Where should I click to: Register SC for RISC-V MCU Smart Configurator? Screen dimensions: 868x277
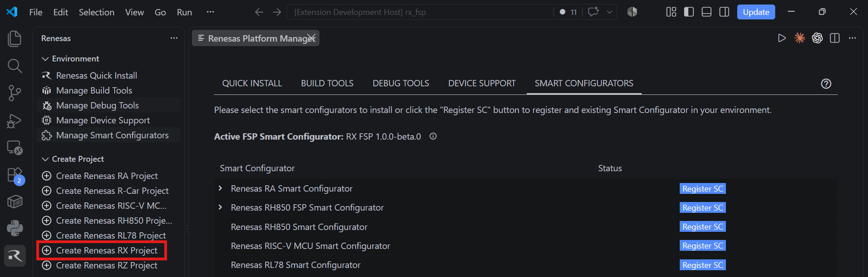pos(702,245)
